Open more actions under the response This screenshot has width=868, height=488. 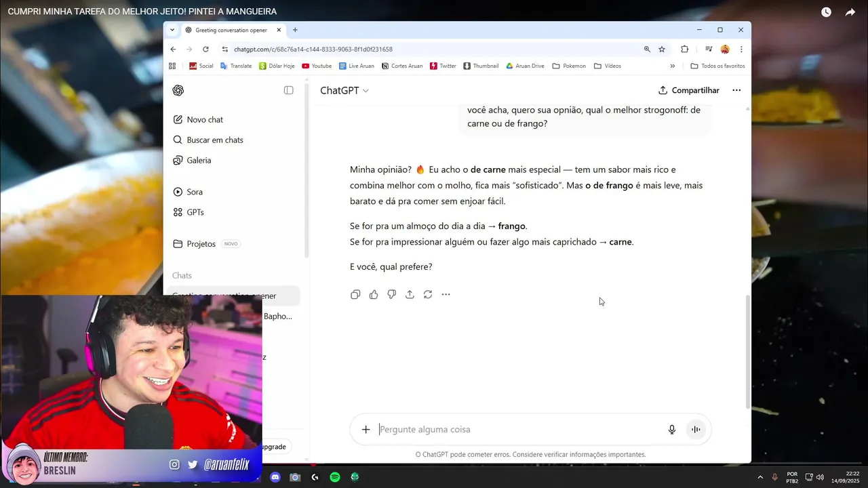(x=446, y=294)
